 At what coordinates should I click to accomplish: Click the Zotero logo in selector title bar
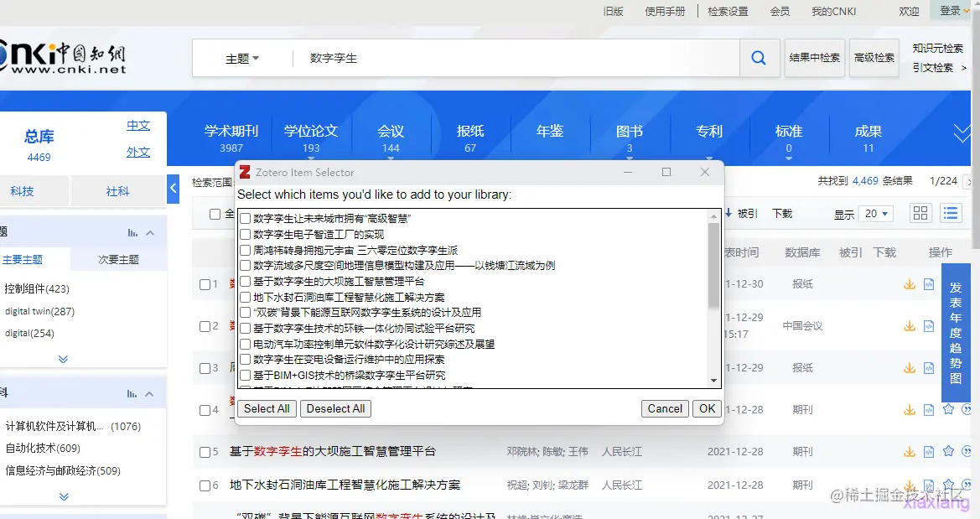tap(245, 172)
